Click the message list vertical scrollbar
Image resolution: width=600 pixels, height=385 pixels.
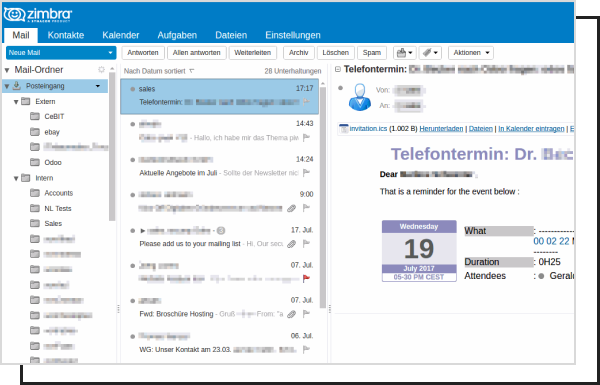pos(323,197)
